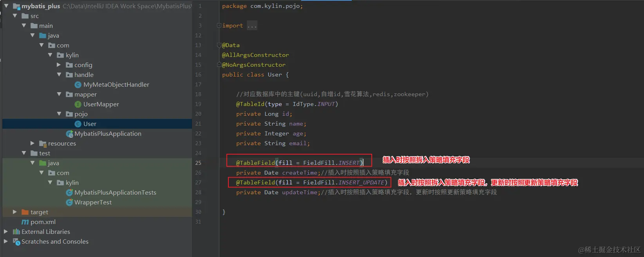Click the config package icon

pos(69,65)
